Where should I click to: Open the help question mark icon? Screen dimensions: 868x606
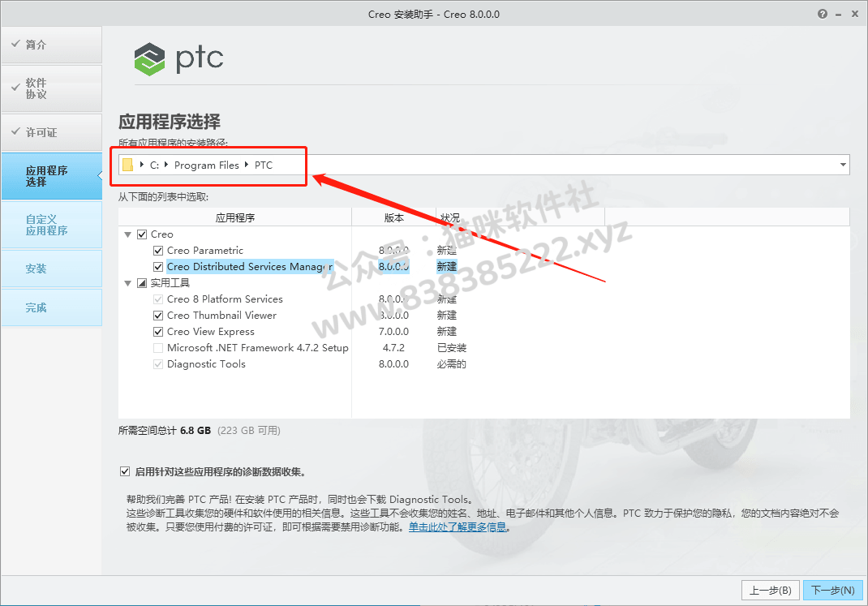pyautogui.click(x=823, y=14)
